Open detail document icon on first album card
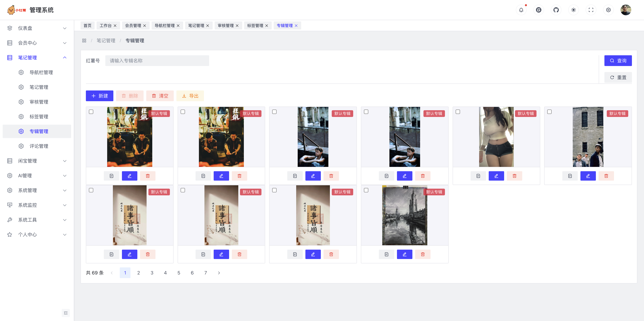 (112, 176)
